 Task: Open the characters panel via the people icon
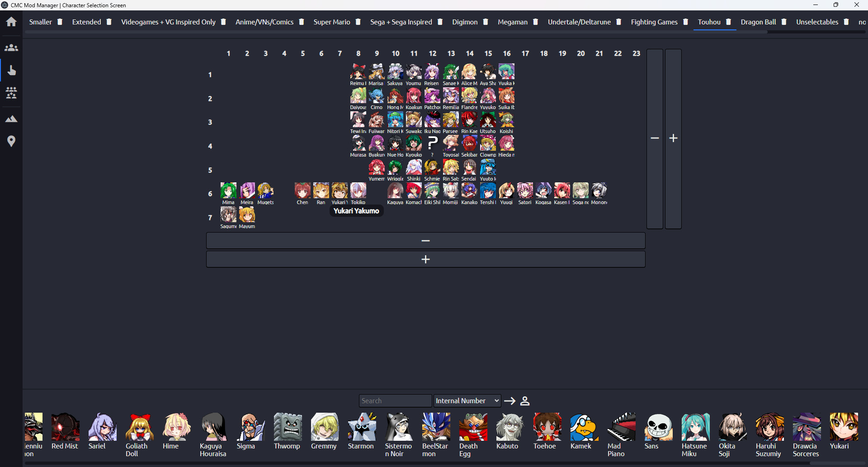point(11,47)
